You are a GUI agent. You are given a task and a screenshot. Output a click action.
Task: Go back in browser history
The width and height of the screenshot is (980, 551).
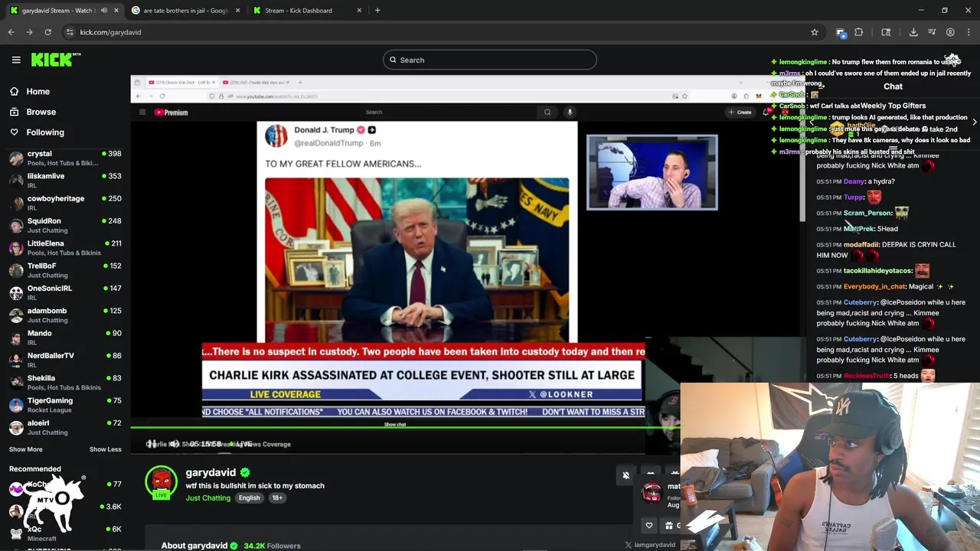coord(11,32)
